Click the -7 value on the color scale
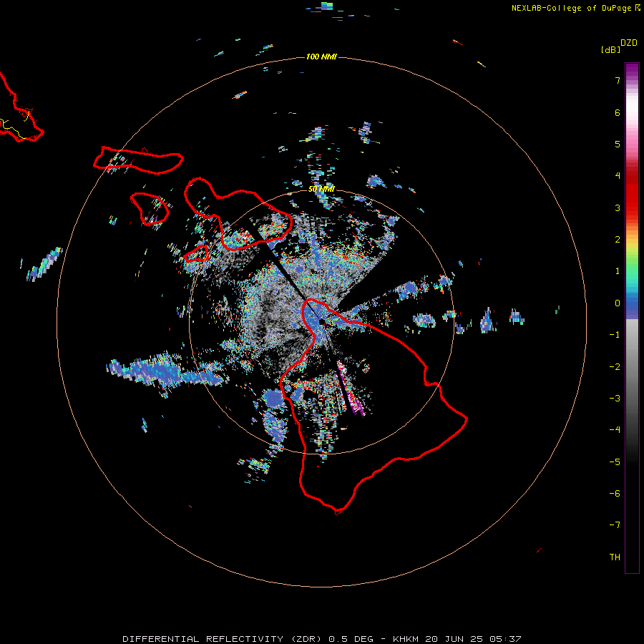The width and height of the screenshot is (644, 644). click(615, 525)
